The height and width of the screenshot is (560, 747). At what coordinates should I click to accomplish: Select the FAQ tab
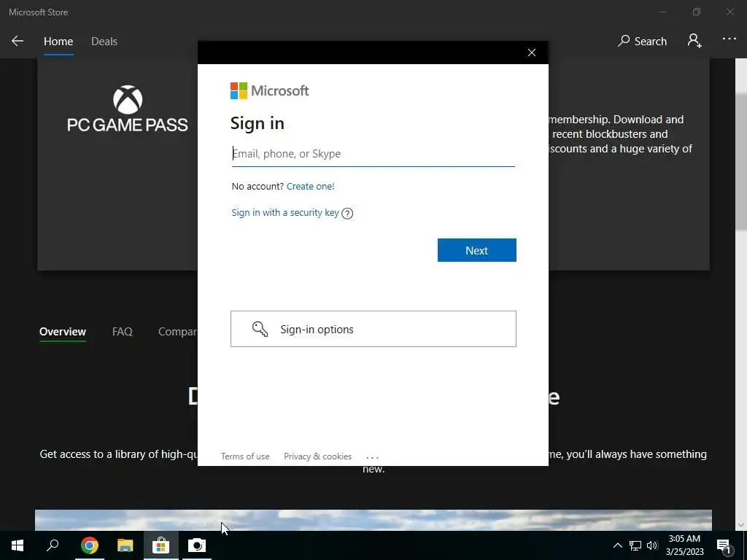click(122, 332)
